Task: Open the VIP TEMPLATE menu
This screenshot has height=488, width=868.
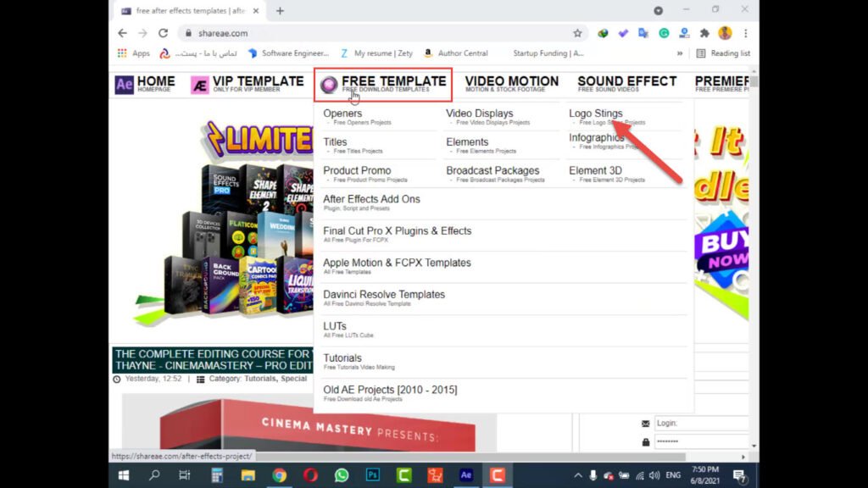Action: [x=248, y=84]
